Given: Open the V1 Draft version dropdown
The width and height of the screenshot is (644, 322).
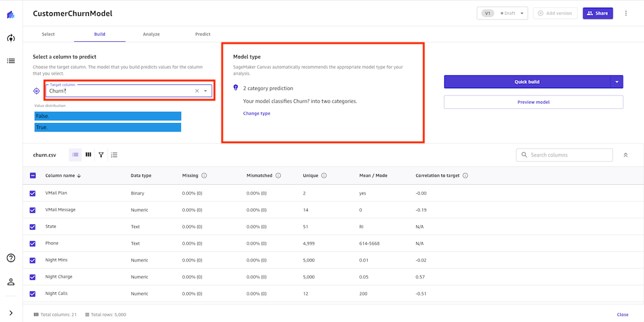Looking at the screenshot, I should (502, 13).
